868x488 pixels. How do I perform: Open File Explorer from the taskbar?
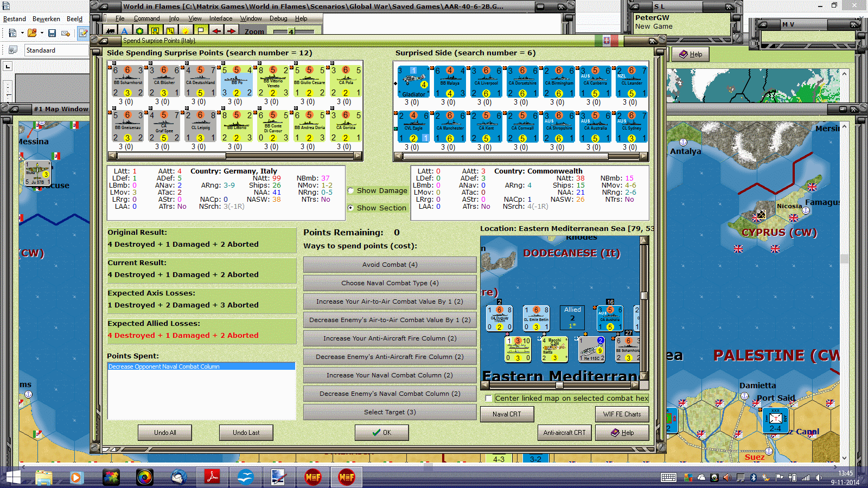pyautogui.click(x=44, y=477)
